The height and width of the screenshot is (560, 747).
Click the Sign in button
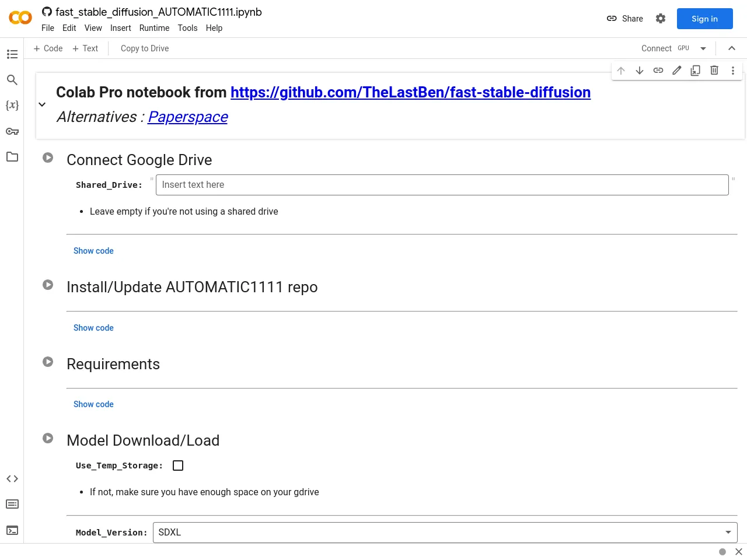click(x=704, y=19)
